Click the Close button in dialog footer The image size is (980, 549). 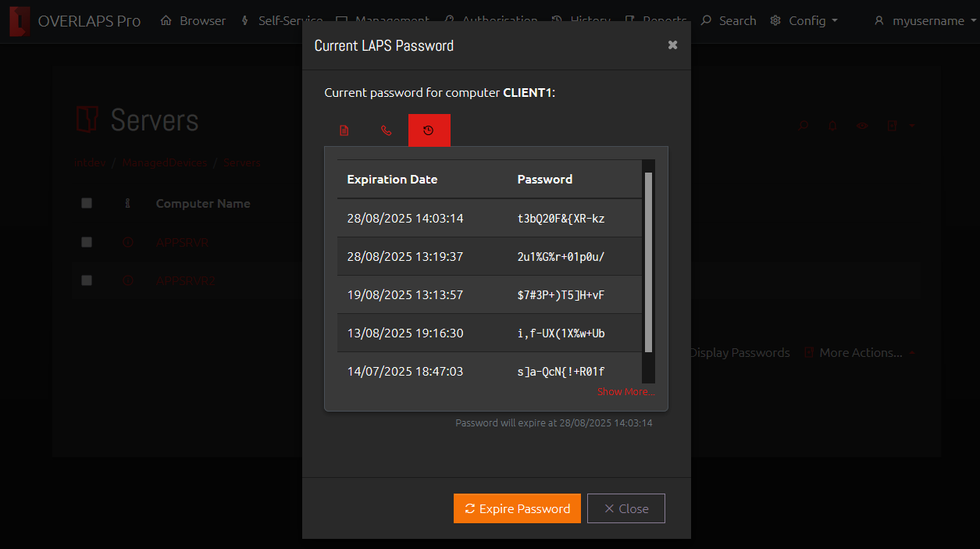[x=626, y=508]
